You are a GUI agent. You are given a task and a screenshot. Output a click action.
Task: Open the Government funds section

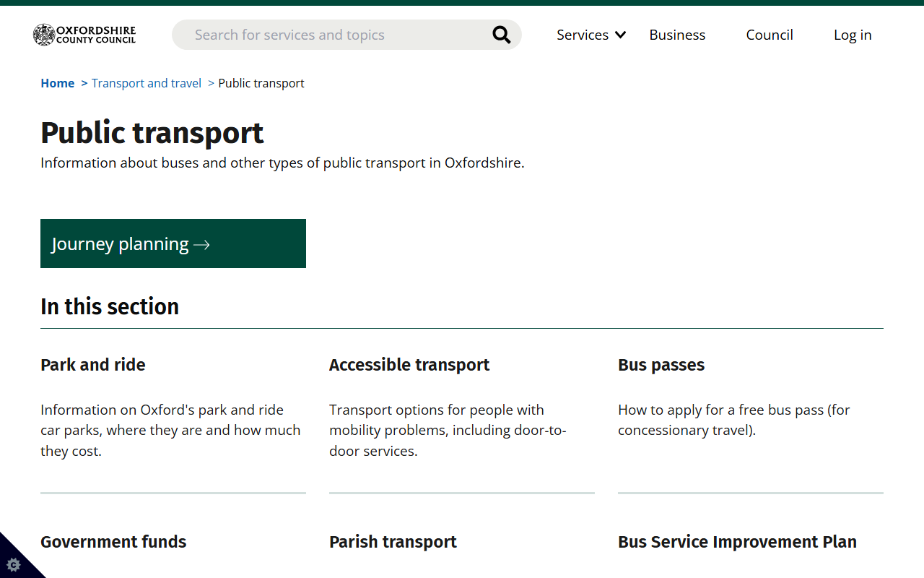[113, 542]
